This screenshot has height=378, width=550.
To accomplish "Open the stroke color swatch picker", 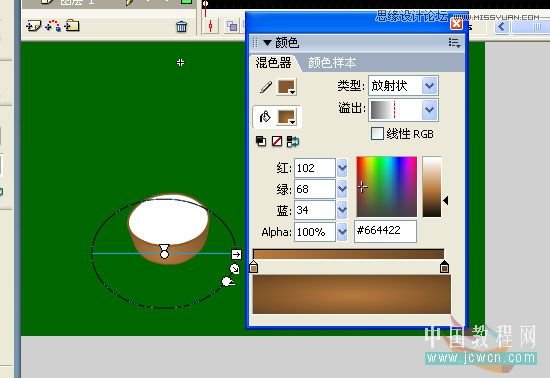I will [x=287, y=87].
